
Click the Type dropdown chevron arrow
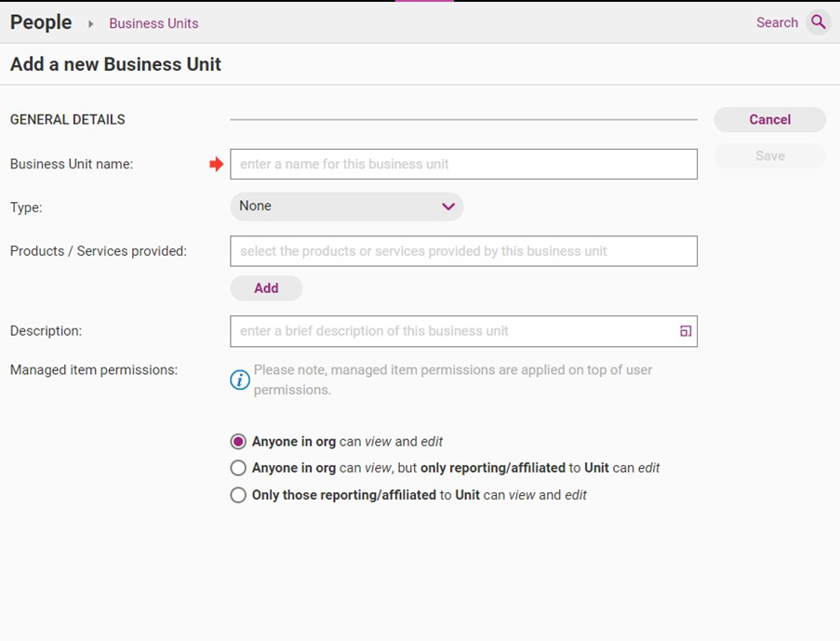(x=448, y=207)
